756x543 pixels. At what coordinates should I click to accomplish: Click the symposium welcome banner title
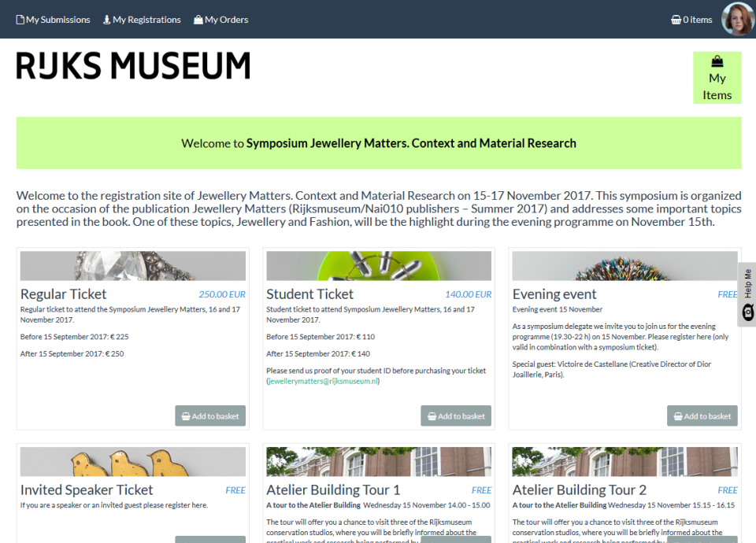pyautogui.click(x=411, y=143)
